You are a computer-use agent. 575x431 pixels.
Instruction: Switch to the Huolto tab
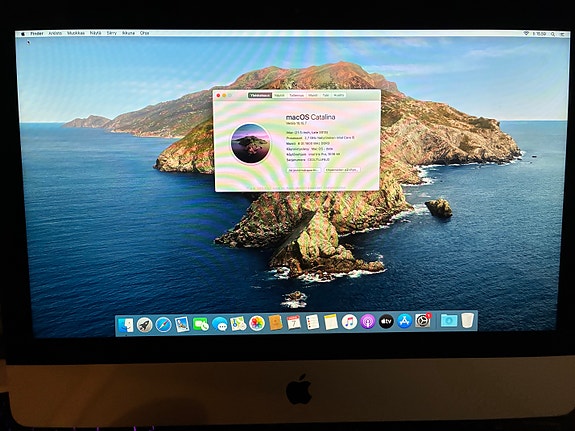tap(338, 95)
